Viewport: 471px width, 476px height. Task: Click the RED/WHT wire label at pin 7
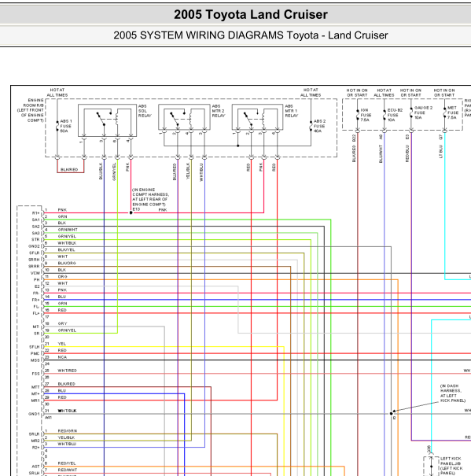[67, 470]
